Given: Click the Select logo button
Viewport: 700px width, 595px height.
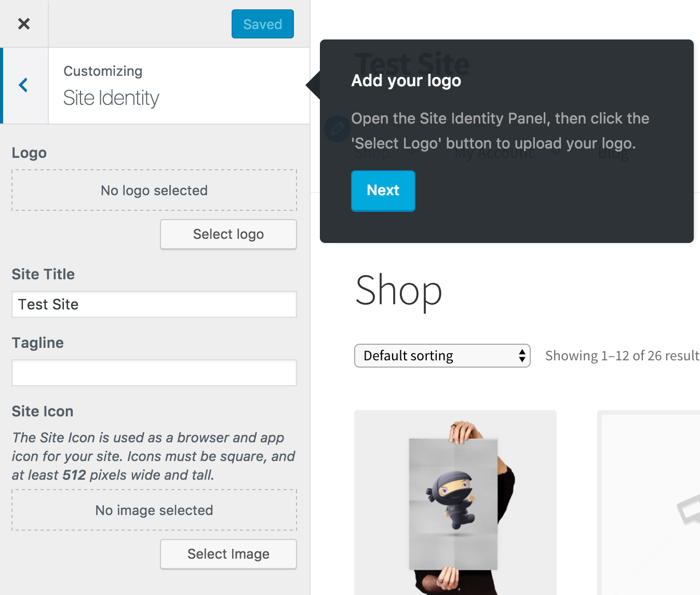Looking at the screenshot, I should pos(228,234).
